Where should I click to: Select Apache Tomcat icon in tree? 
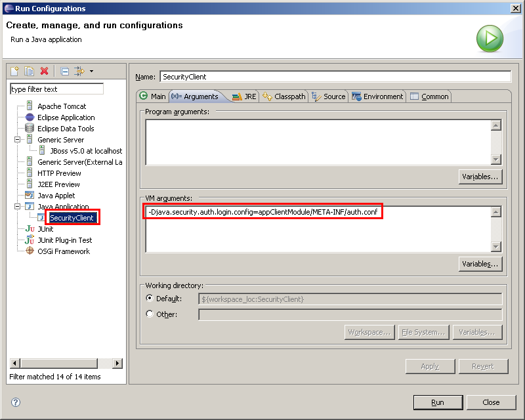[x=30, y=106]
